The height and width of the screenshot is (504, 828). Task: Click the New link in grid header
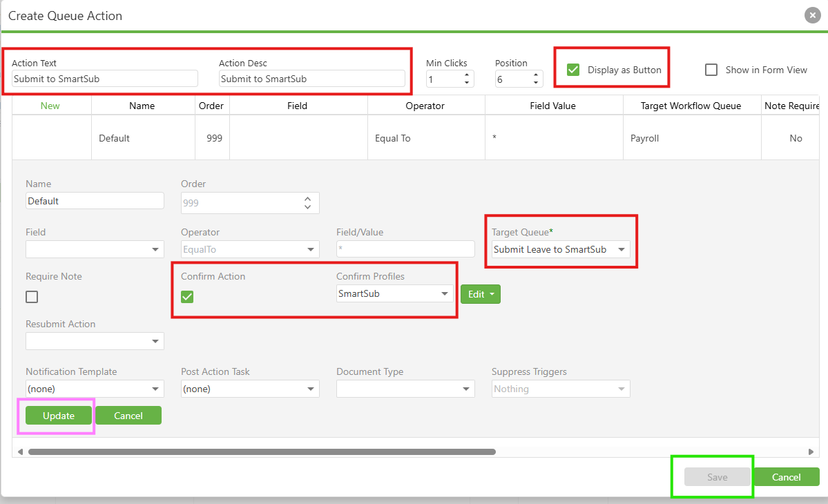[x=50, y=106]
